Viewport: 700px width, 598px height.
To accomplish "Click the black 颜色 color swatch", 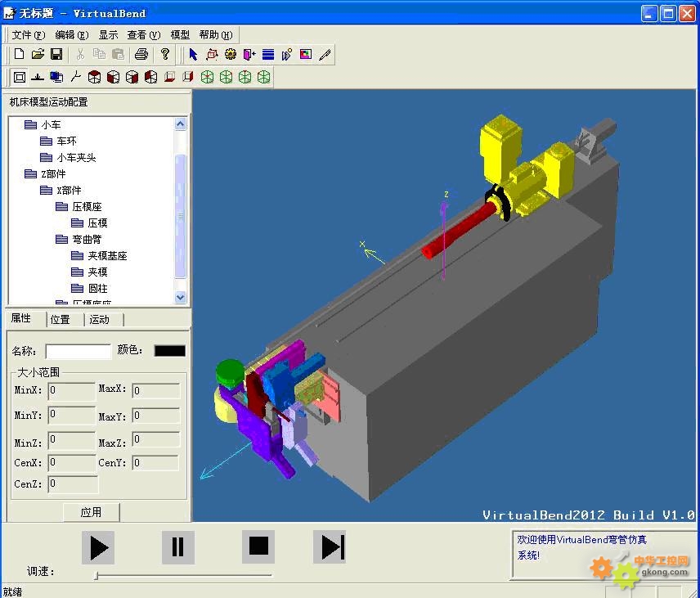I will click(169, 351).
